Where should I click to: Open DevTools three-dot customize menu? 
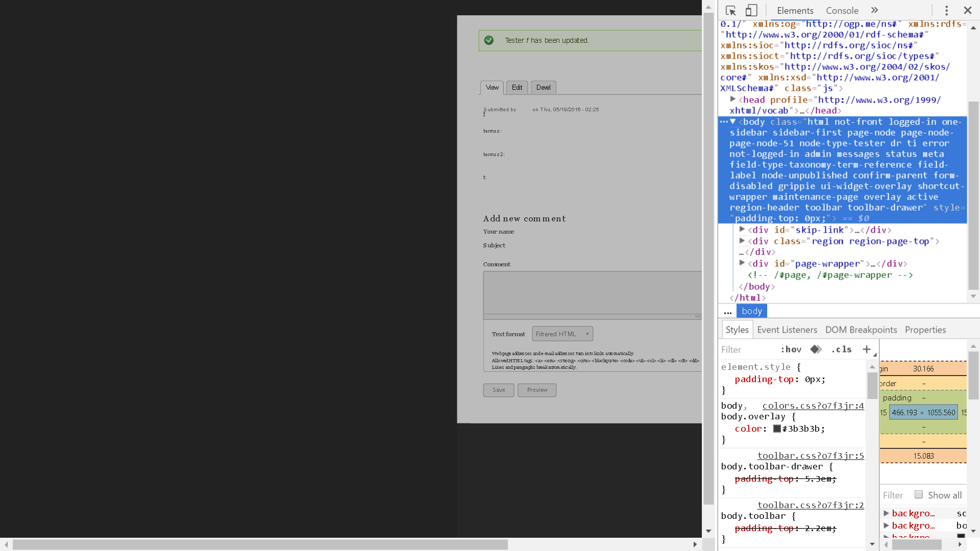point(946,11)
